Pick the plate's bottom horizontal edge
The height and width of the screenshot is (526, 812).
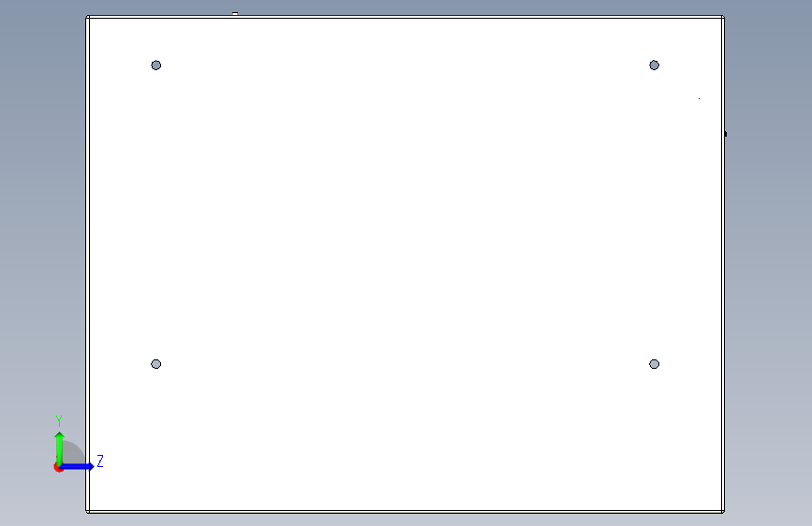(405, 512)
